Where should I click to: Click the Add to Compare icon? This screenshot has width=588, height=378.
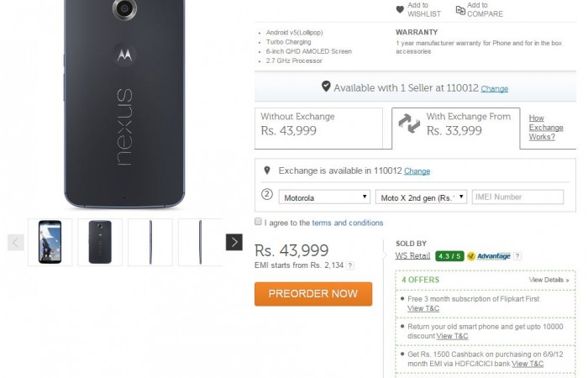click(x=460, y=9)
